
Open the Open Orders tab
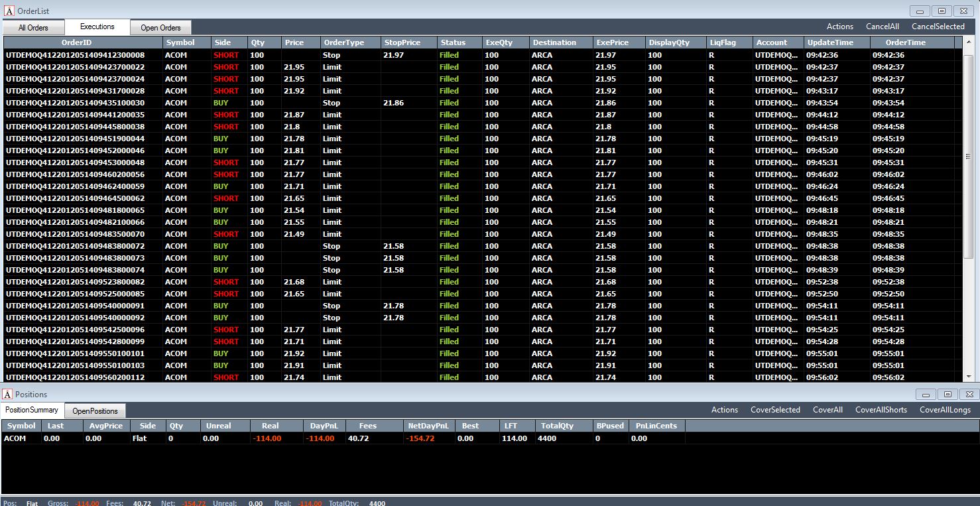tap(160, 28)
